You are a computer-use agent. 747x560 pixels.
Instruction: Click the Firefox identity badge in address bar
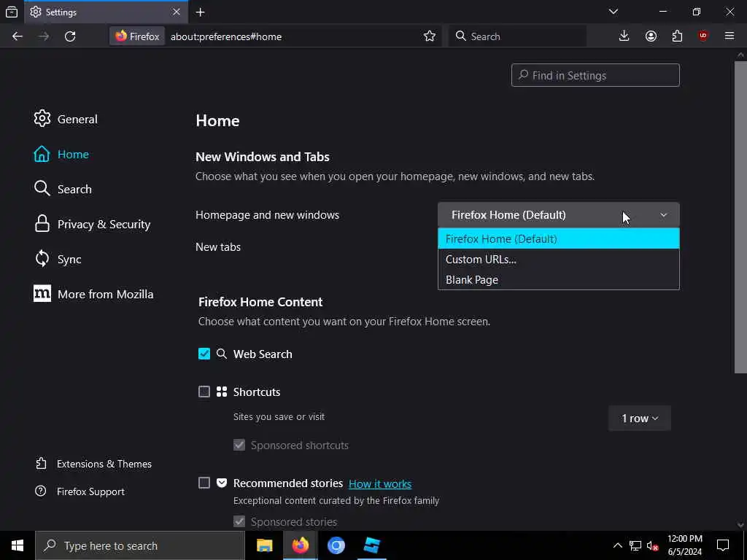click(137, 36)
